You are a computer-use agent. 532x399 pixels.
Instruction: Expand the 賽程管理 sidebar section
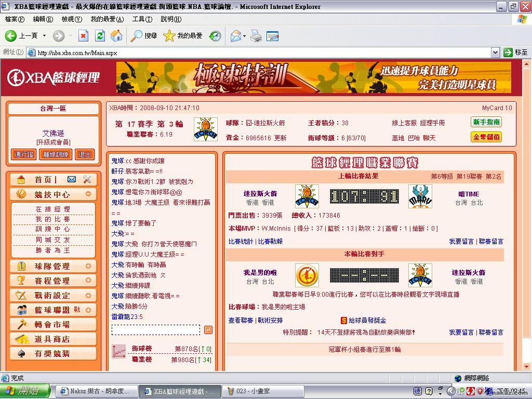point(88,280)
